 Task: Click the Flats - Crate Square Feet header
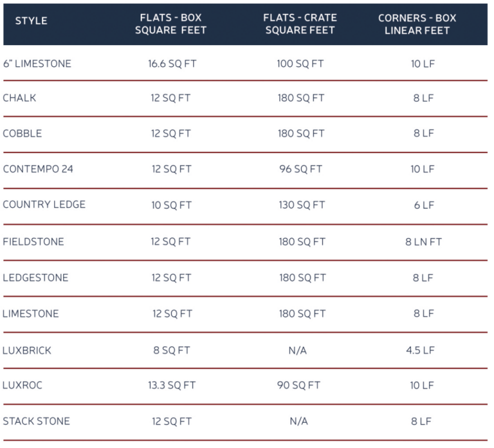pos(300,24)
